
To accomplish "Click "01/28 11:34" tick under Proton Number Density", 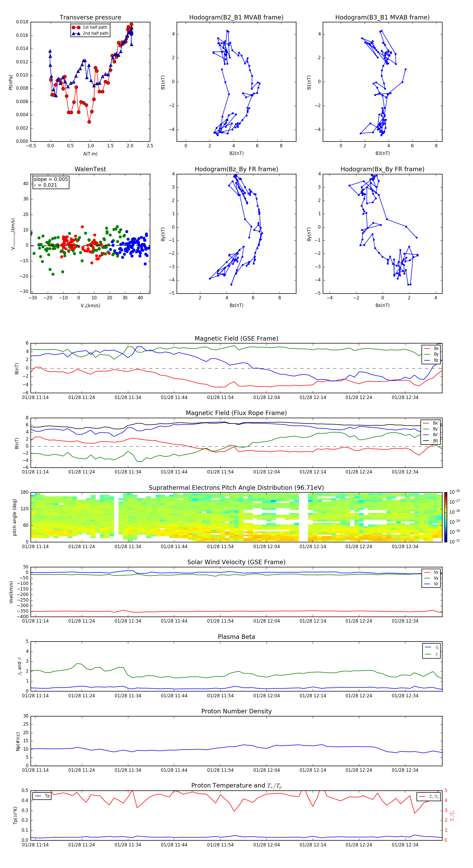I will pos(128,770).
